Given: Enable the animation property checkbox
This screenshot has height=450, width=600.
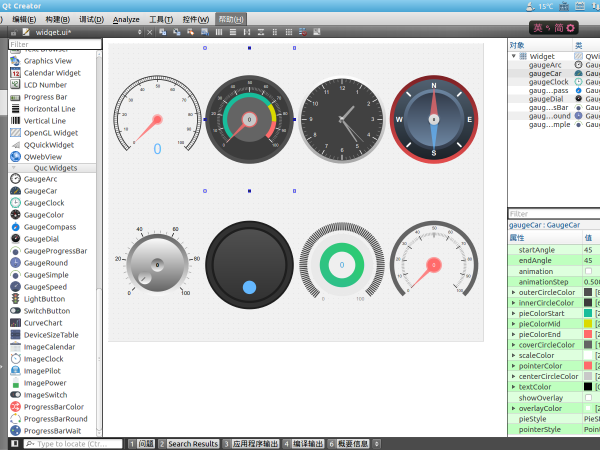Looking at the screenshot, I should 588,271.
